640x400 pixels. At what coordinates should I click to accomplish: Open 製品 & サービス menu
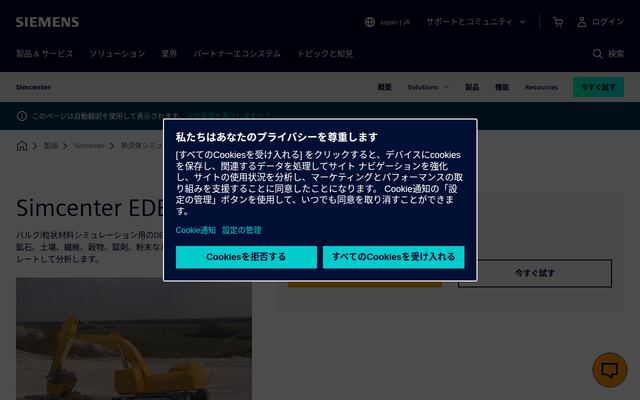coord(44,54)
